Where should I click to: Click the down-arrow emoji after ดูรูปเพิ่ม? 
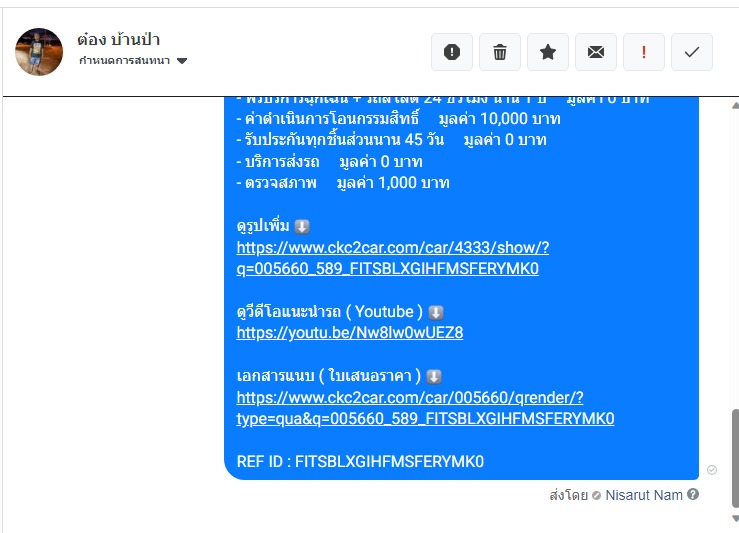tap(302, 227)
